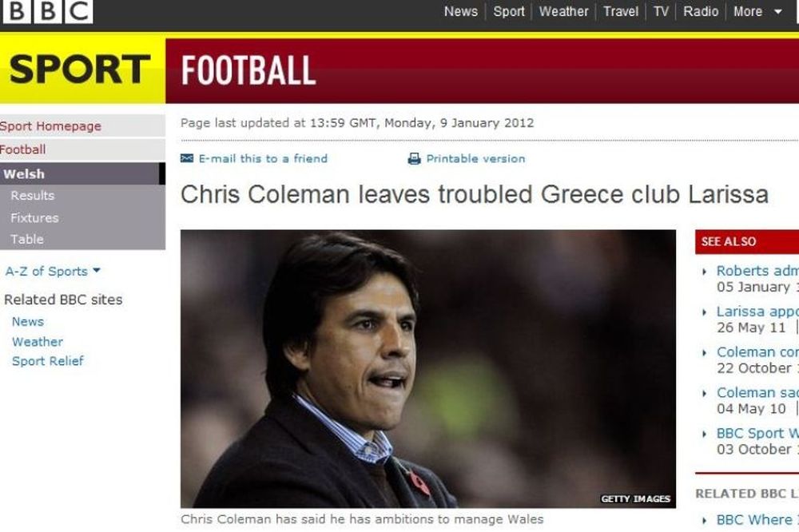The image size is (799, 532).
Task: Open the Table sidebar item
Action: [x=27, y=239]
